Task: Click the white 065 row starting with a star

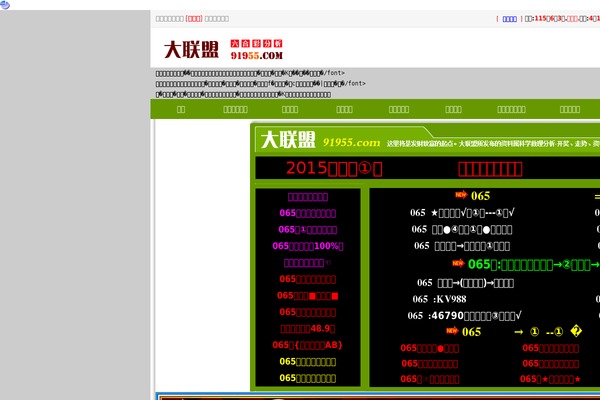Action: [x=462, y=213]
